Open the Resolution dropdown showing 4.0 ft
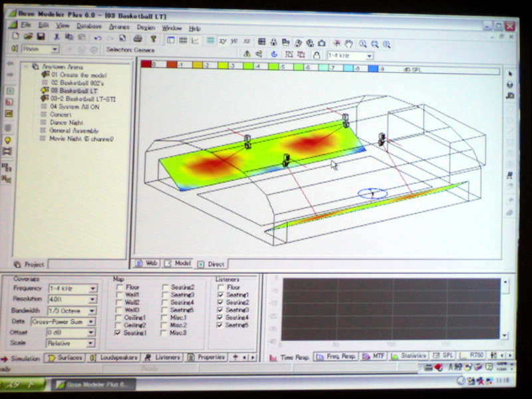 [92, 300]
